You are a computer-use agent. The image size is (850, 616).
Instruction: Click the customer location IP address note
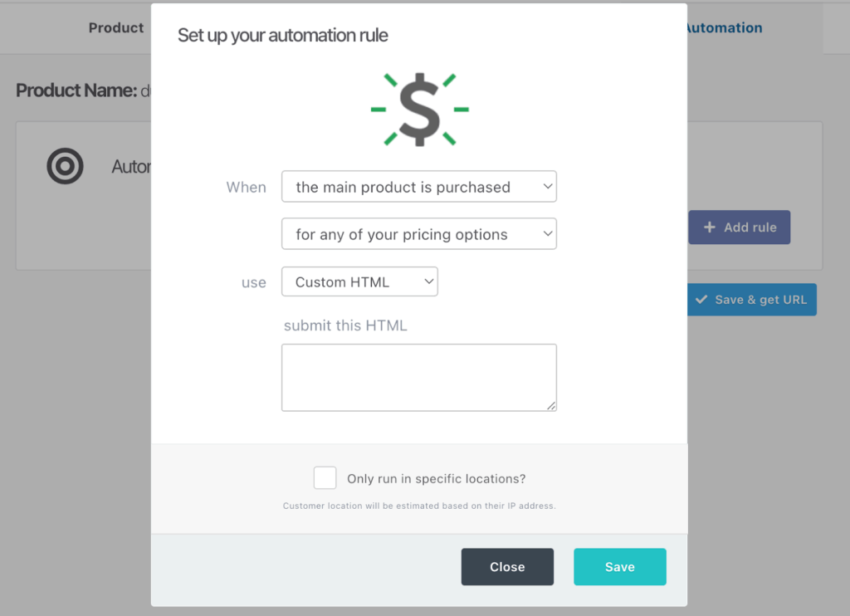pyautogui.click(x=418, y=506)
